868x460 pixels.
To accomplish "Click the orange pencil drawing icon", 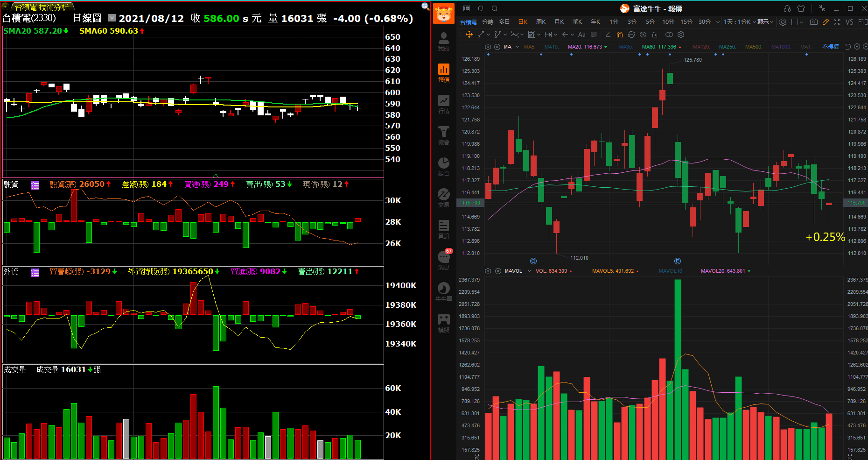I will point(826,22).
